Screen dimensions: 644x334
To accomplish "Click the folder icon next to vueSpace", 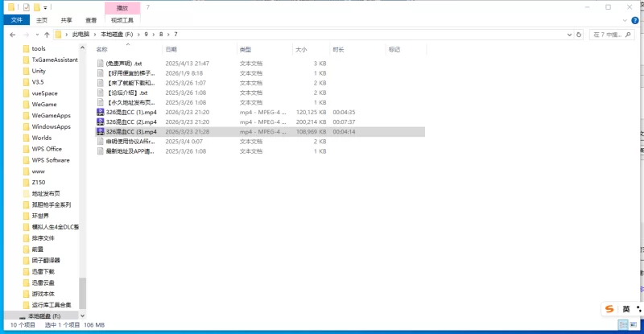I will click(x=27, y=93).
